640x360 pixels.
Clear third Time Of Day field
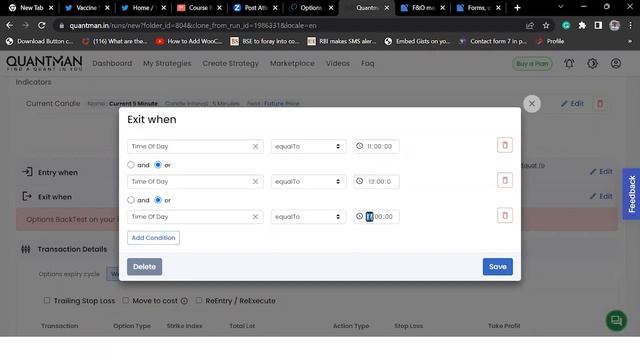255,217
